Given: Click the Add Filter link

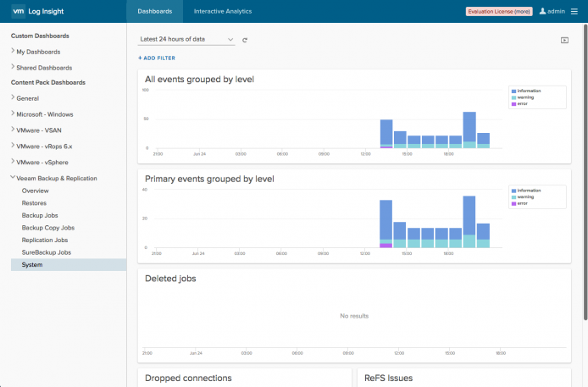Looking at the screenshot, I should pos(157,58).
